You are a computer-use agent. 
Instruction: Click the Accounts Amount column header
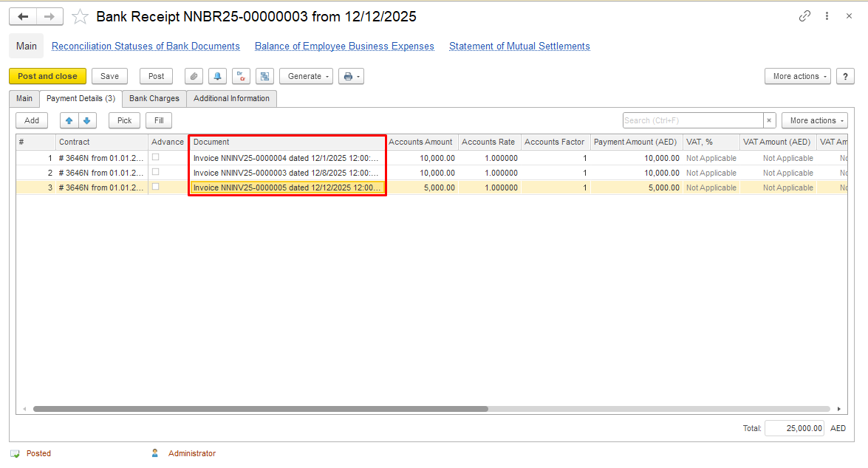421,142
